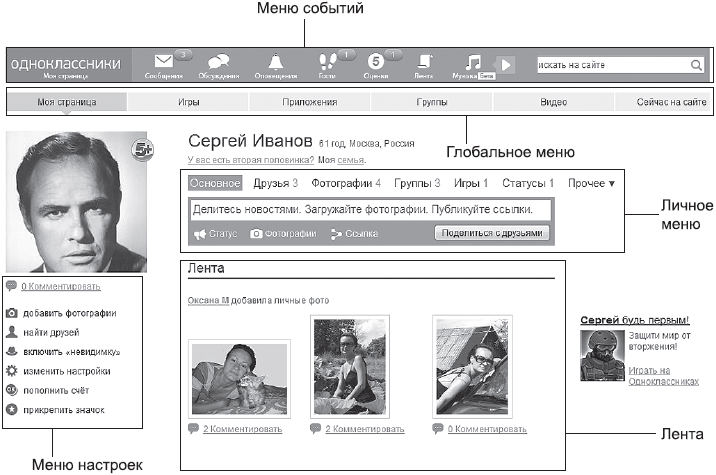Select the Друзья 3 tab
The height and width of the screenshot is (475, 716).
click(x=275, y=183)
